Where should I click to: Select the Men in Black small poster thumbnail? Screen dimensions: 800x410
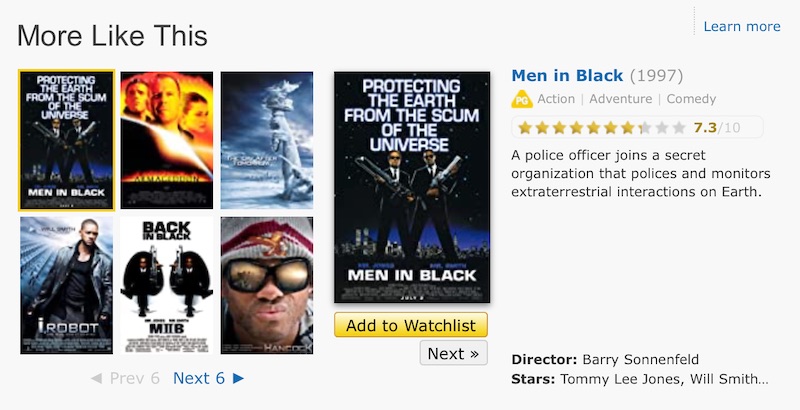click(66, 140)
